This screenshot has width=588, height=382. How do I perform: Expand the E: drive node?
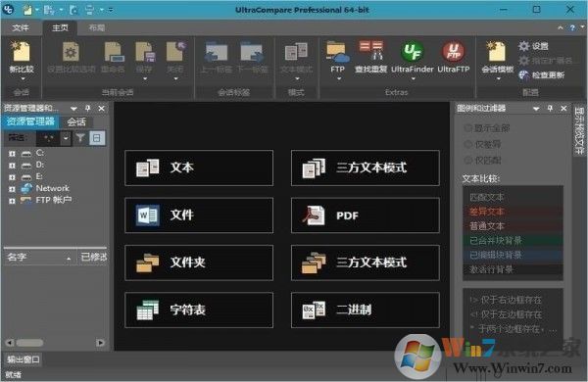coord(12,177)
